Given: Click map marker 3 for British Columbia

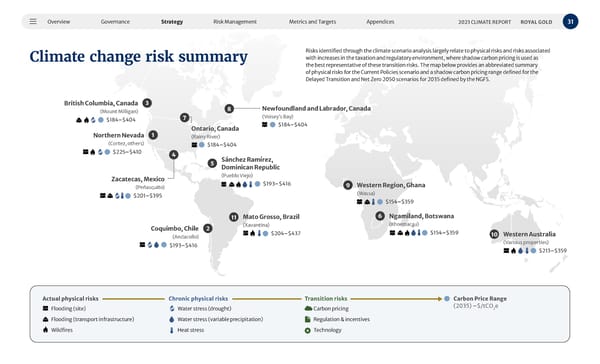Looking at the screenshot, I should (147, 103).
